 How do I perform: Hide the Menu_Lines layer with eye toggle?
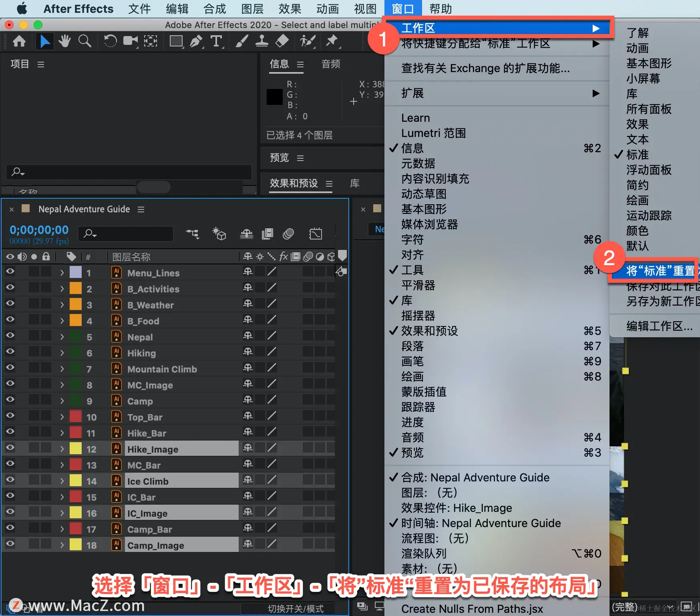click(10, 271)
